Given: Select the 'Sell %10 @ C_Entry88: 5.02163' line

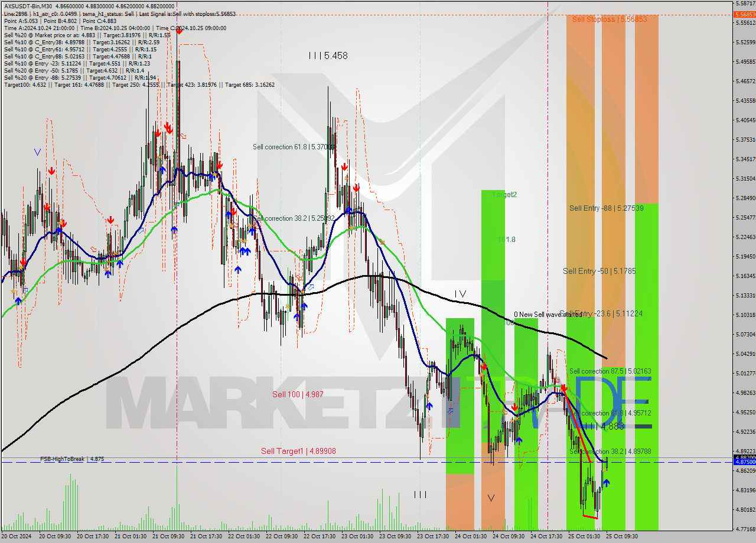Looking at the screenshot, I should click(77, 57).
